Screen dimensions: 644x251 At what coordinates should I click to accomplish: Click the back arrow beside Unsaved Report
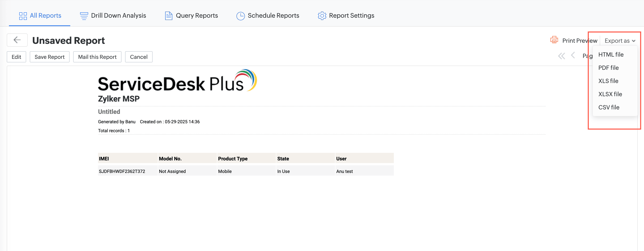pos(17,40)
